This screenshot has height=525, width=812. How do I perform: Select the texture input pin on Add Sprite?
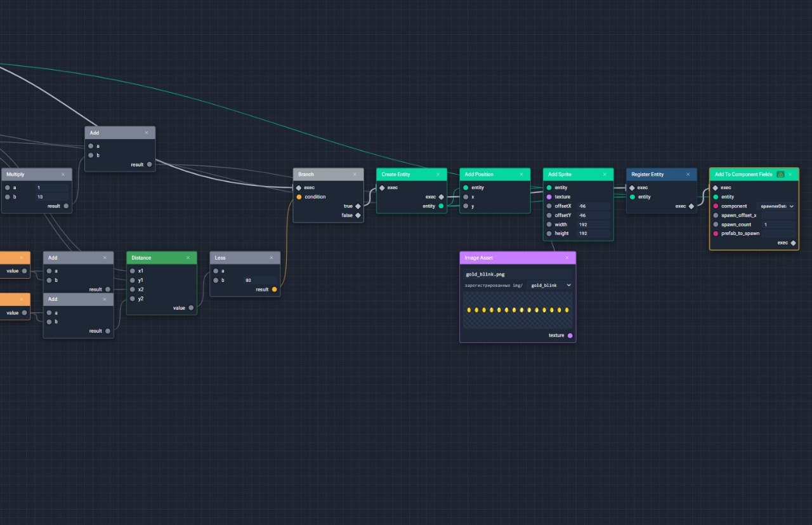(x=549, y=197)
